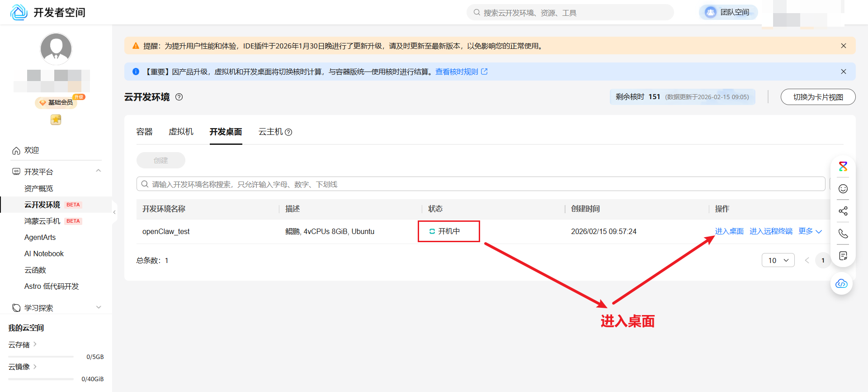The height and width of the screenshot is (392, 868).
Task: Click 进入远程终端 for openClaw_test
Action: (x=771, y=231)
